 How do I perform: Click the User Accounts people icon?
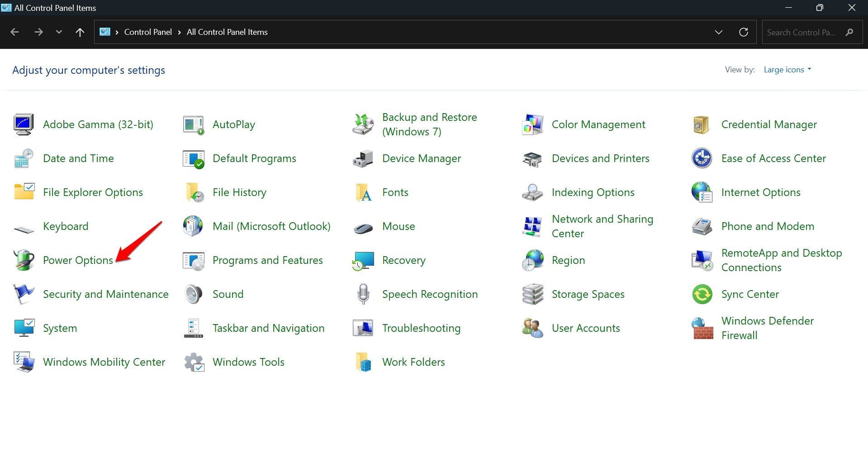tap(532, 328)
